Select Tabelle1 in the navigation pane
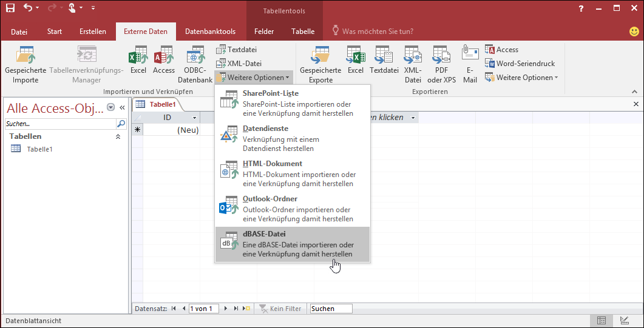The height and width of the screenshot is (328, 644). click(x=39, y=149)
